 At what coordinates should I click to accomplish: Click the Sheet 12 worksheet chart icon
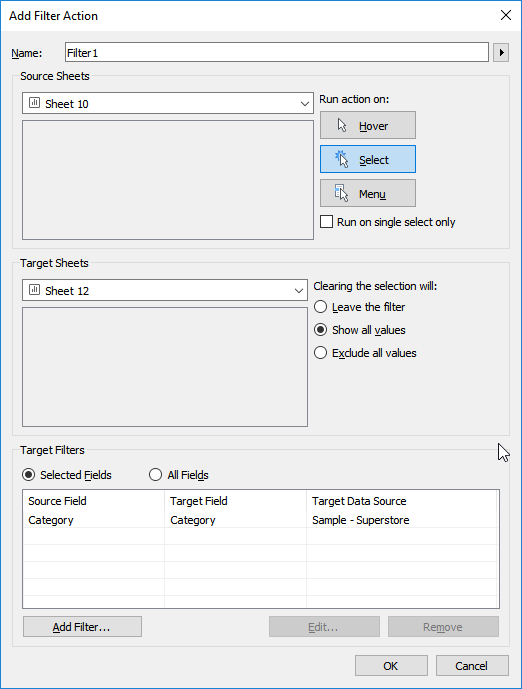pos(34,290)
